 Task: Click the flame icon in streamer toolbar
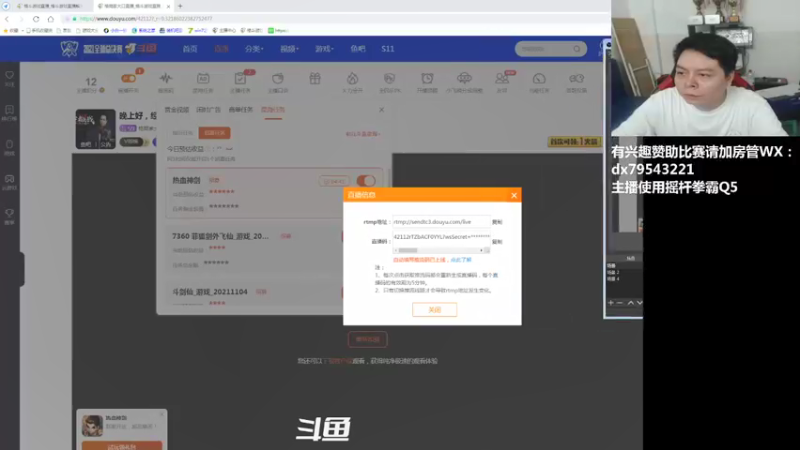click(x=353, y=79)
